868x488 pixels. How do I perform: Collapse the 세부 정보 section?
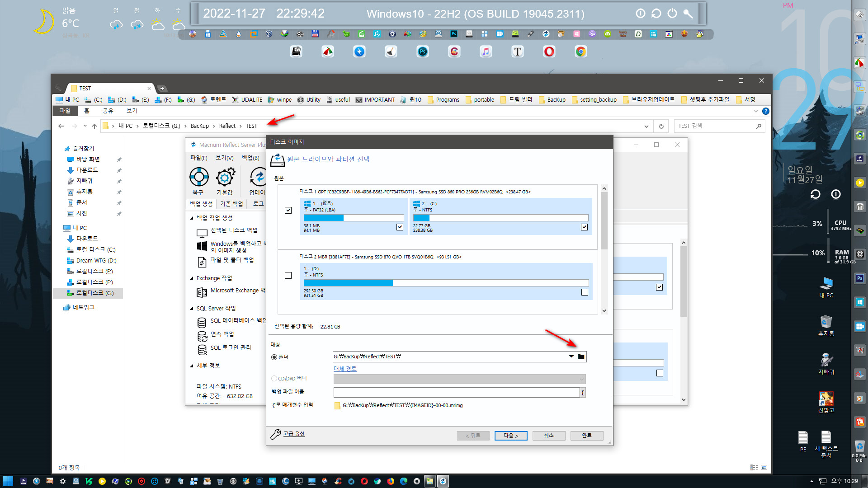point(191,366)
